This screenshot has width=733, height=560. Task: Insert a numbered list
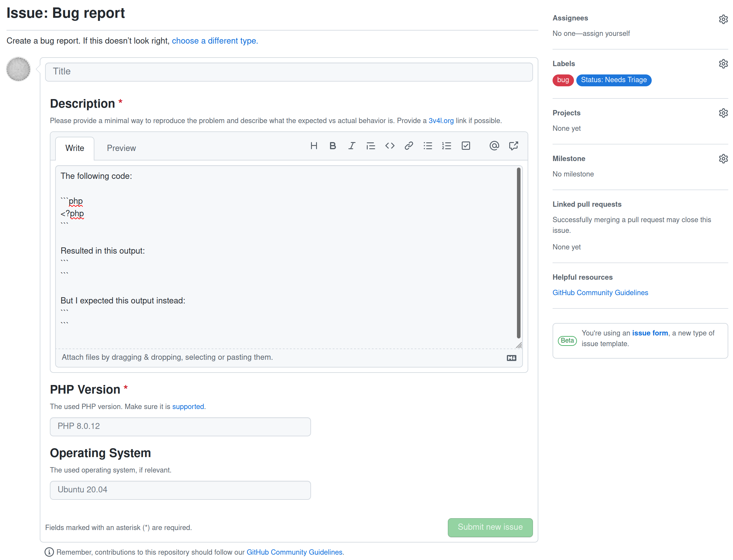pos(447,146)
